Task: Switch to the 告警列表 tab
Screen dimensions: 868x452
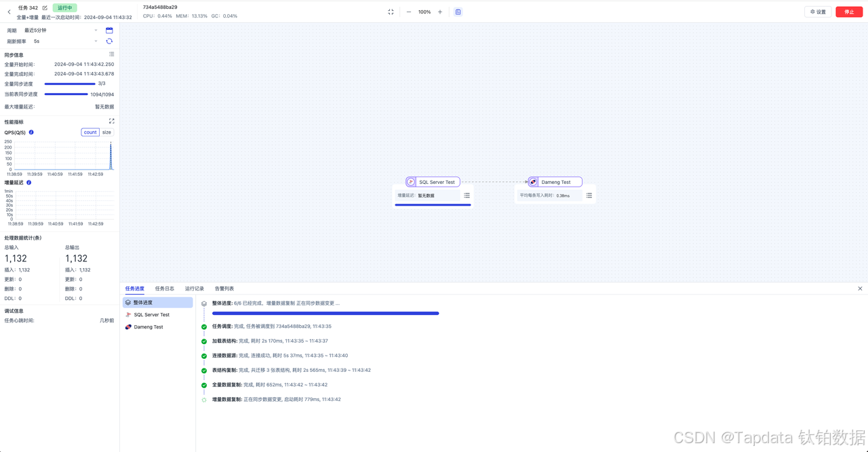Action: (x=224, y=288)
